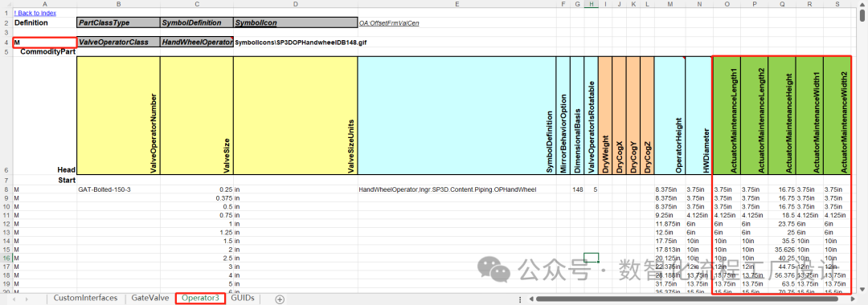Open the GUIDs sheet tab
The height and width of the screenshot is (305, 868).
[243, 299]
